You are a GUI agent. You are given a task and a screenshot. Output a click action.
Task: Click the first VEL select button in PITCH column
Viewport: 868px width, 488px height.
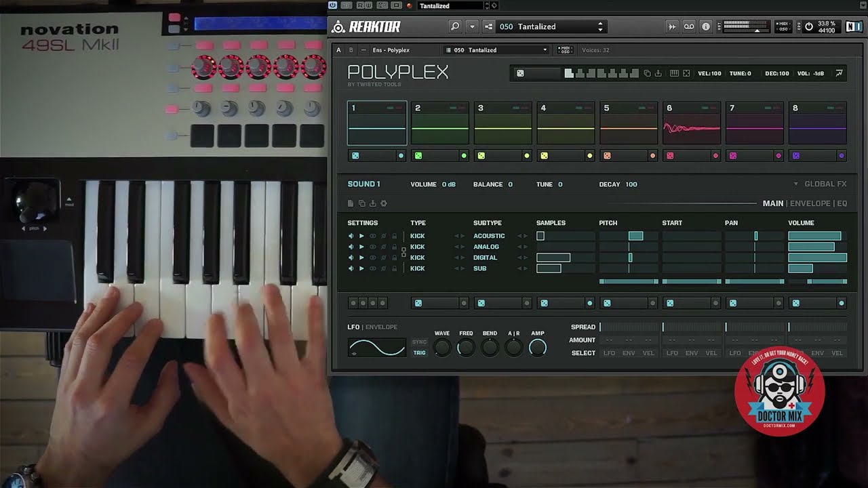pyautogui.click(x=648, y=353)
